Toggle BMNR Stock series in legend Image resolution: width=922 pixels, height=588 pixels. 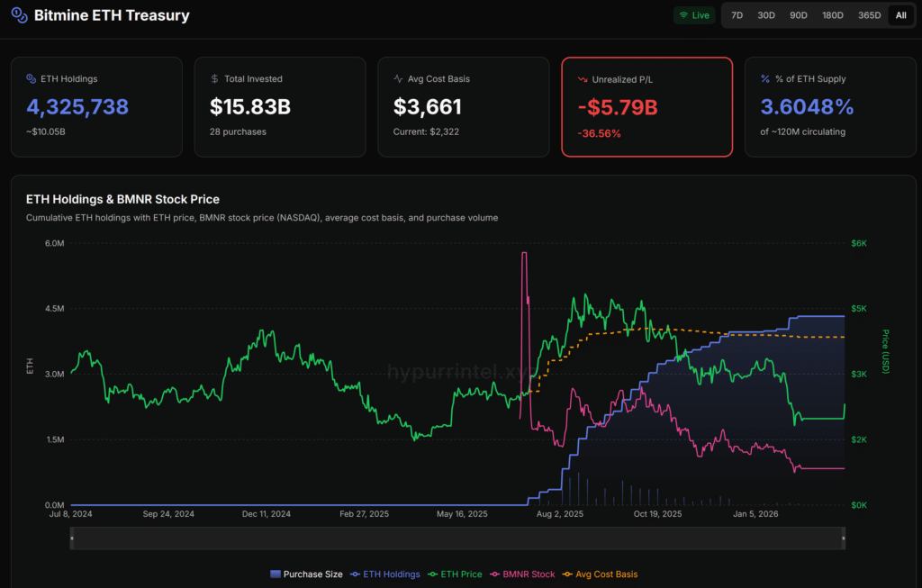[522, 574]
